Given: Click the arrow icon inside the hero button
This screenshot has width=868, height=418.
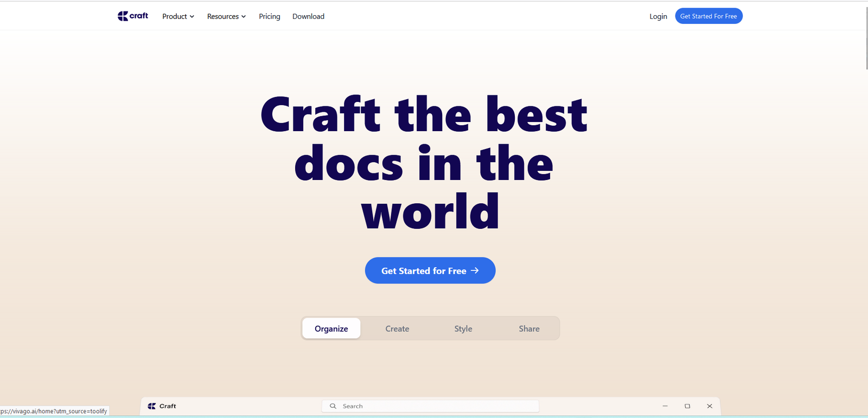Looking at the screenshot, I should coord(475,271).
